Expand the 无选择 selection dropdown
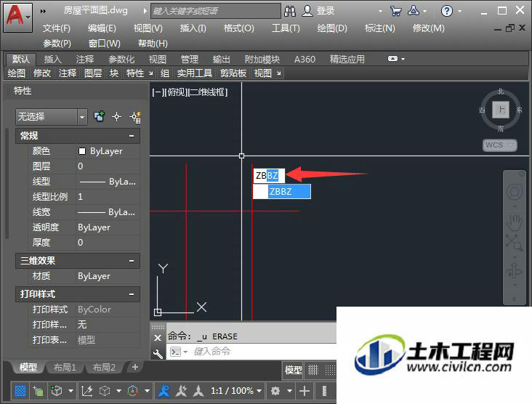This screenshot has width=532, height=404. point(82,117)
